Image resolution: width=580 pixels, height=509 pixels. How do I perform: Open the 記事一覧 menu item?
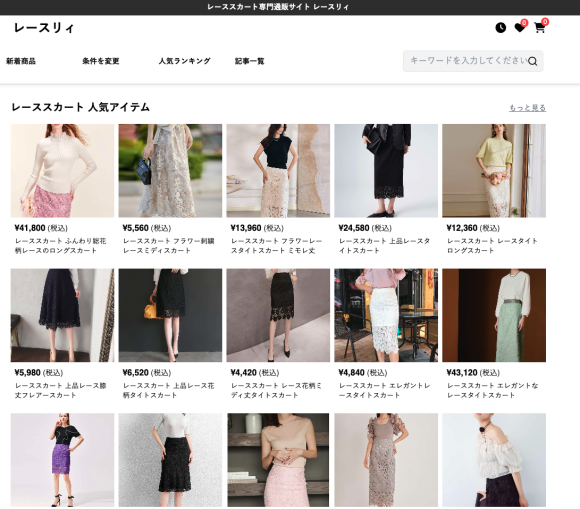click(250, 61)
